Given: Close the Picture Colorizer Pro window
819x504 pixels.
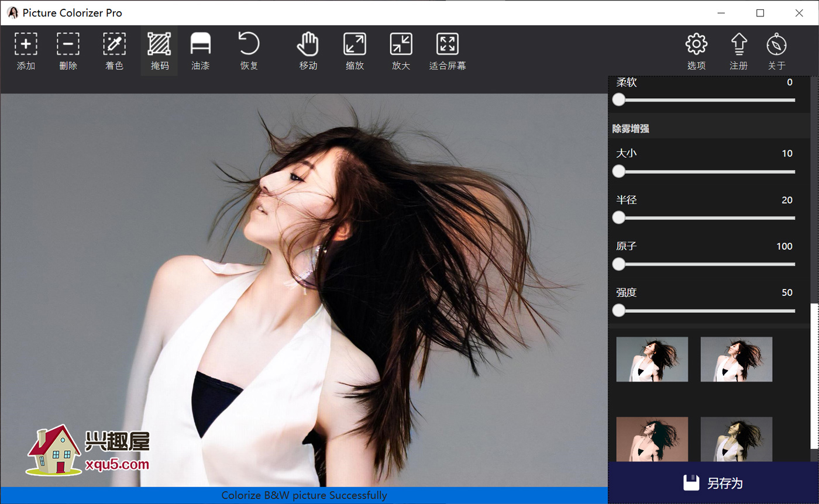Looking at the screenshot, I should click(799, 13).
